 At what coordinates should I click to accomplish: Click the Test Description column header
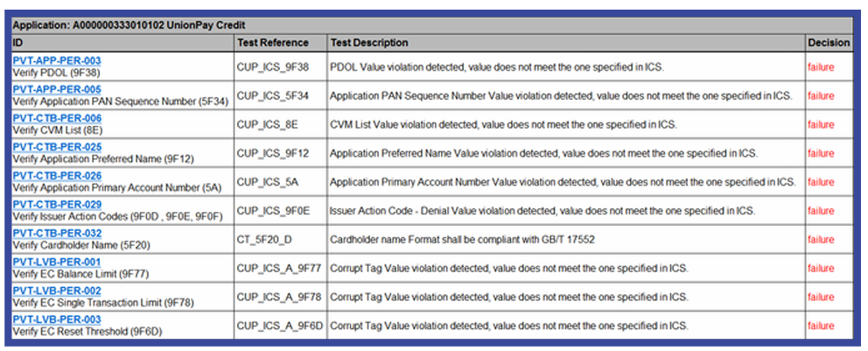tap(369, 42)
